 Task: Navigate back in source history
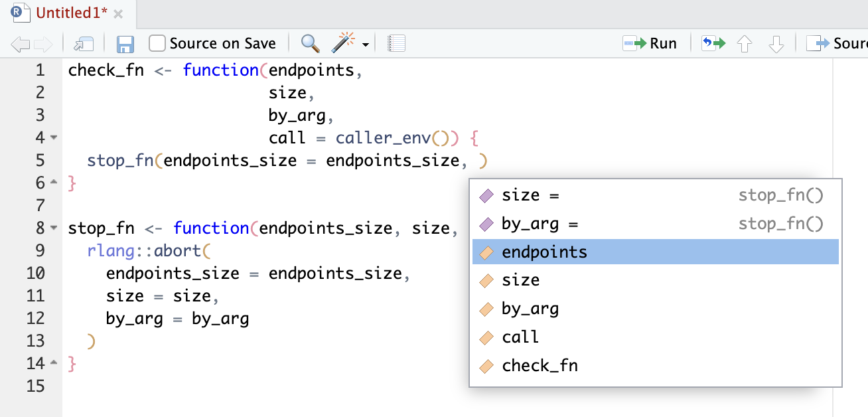tap(19, 42)
